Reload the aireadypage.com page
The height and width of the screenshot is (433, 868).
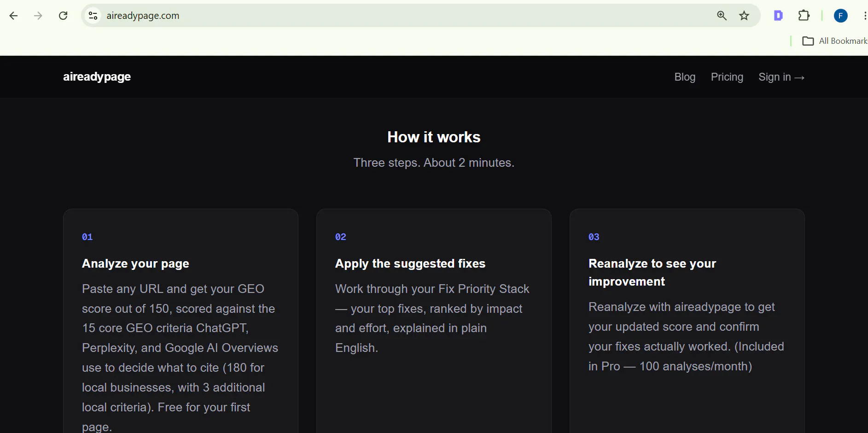tap(63, 16)
